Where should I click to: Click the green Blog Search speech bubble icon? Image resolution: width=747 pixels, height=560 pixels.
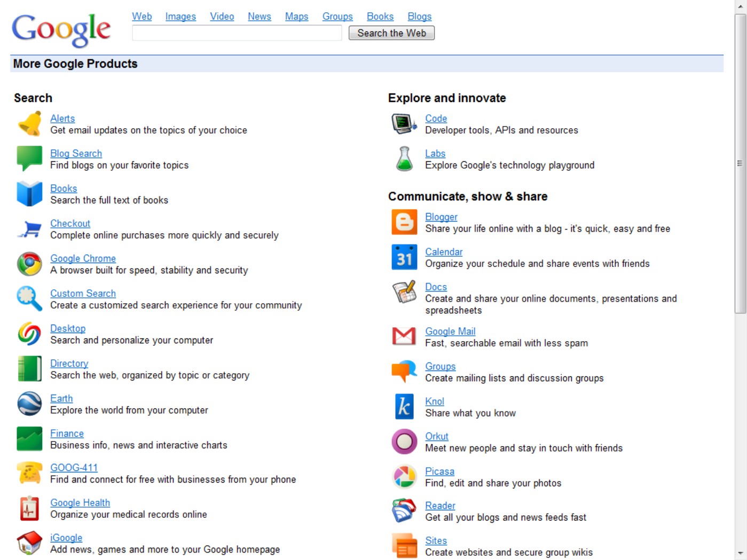[x=29, y=159]
